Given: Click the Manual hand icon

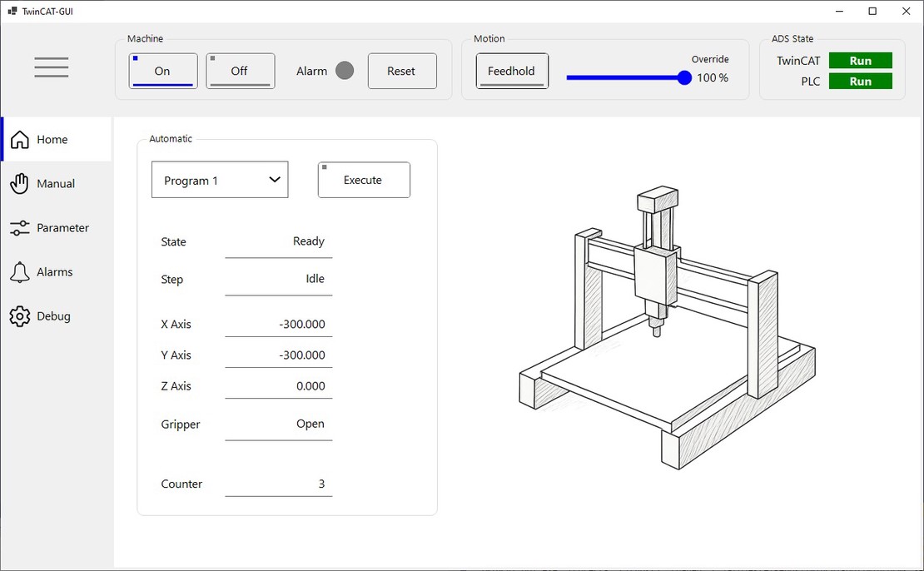Looking at the screenshot, I should pos(19,183).
